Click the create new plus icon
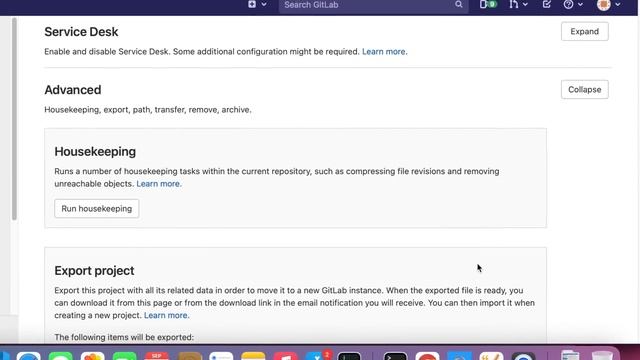 coord(252,4)
